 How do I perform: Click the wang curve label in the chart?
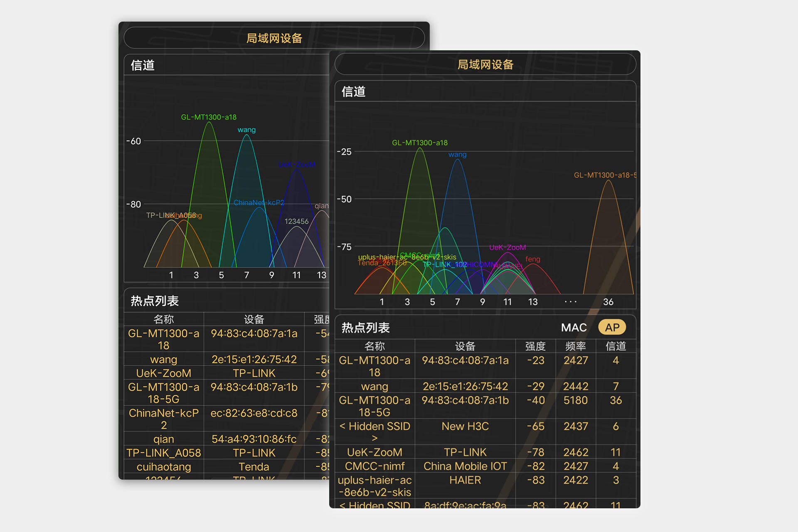click(x=457, y=154)
